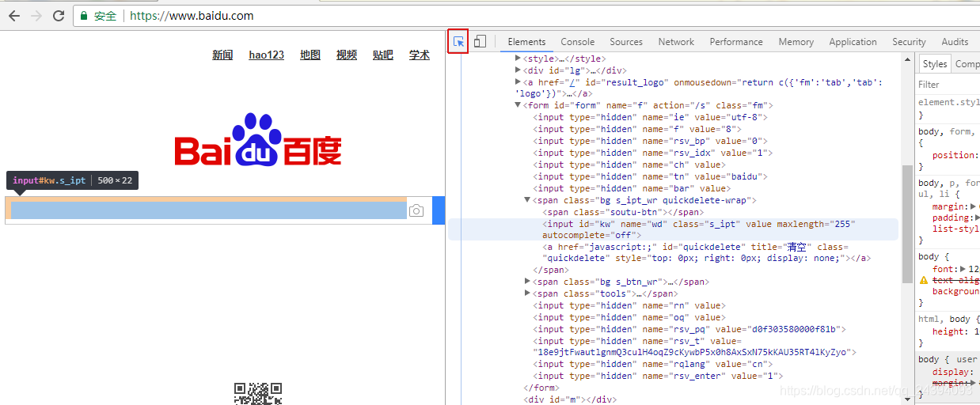Expand the <style> node triangle
Screen dimensions: 980x405
[x=518, y=59]
